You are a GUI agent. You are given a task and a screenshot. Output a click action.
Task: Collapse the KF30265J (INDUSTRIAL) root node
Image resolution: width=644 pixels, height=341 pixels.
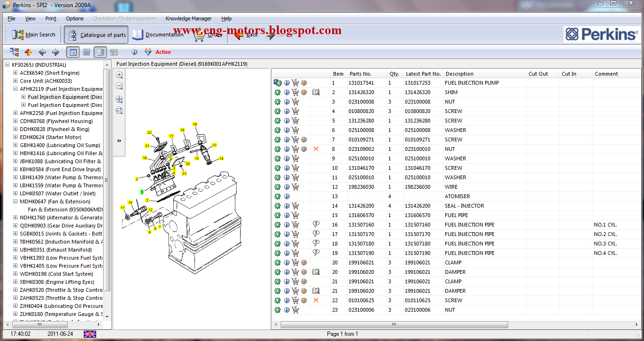[x=8, y=65]
